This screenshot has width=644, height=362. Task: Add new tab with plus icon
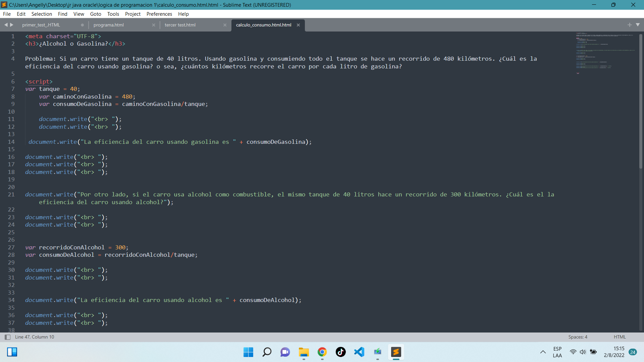coord(630,25)
